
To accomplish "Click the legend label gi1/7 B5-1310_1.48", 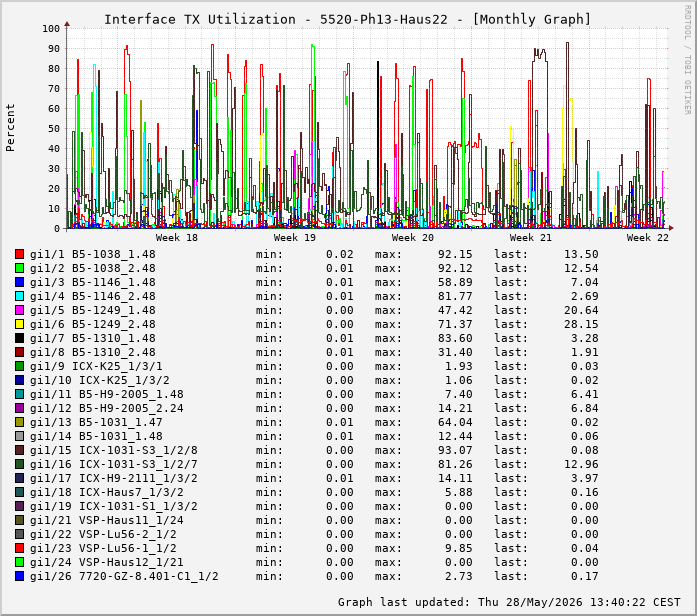I will point(93,338).
